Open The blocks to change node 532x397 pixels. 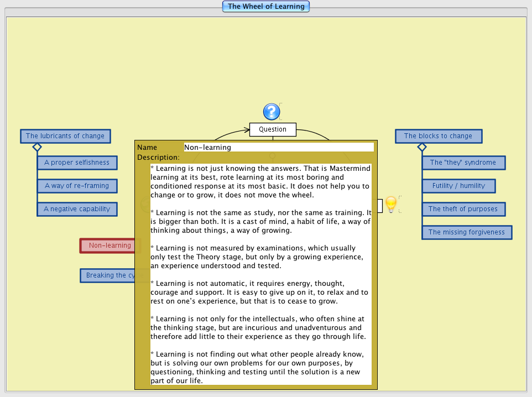pyautogui.click(x=438, y=136)
